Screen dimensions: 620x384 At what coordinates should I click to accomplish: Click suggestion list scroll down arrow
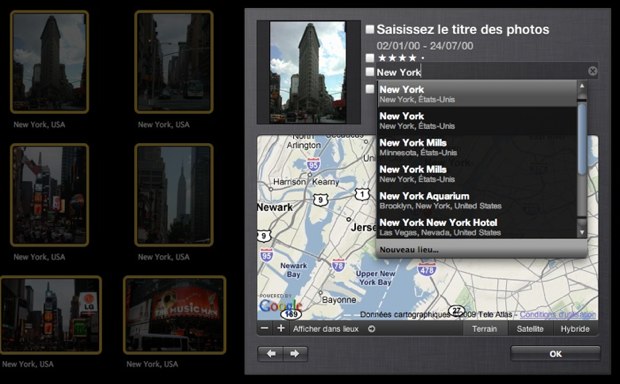[x=582, y=233]
